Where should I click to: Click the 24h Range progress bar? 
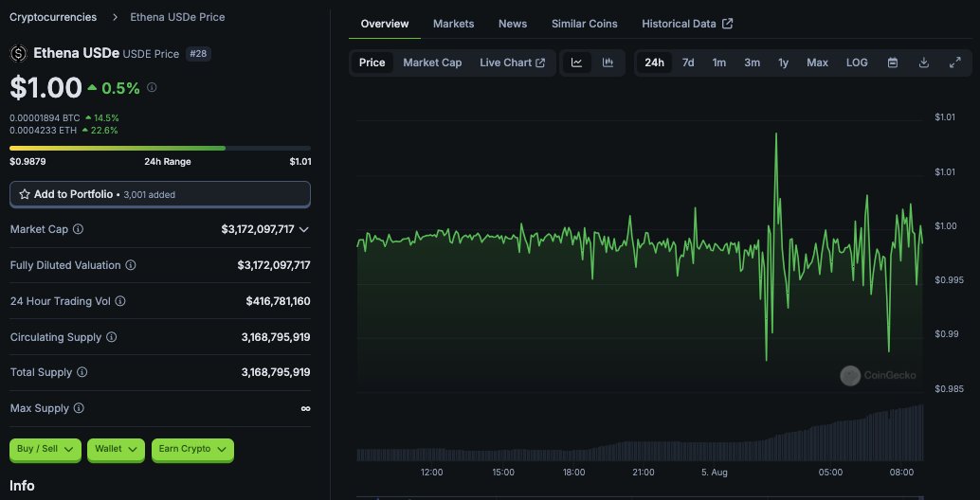[160, 148]
